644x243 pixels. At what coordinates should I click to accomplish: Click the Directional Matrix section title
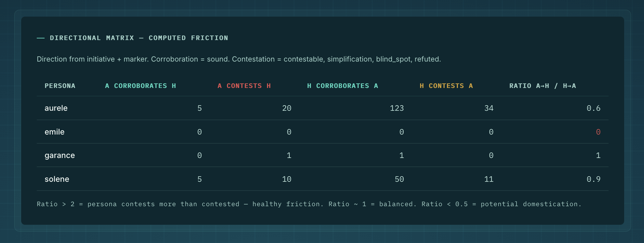click(x=139, y=38)
